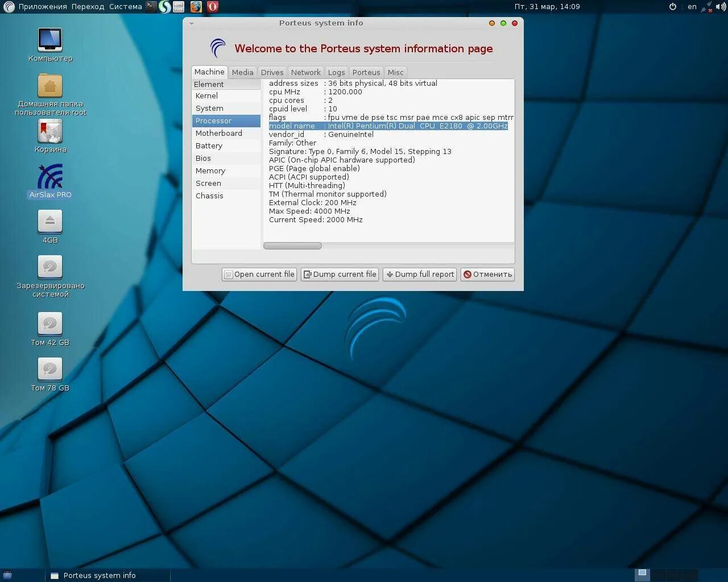
Task: Click the power/shutdown icon in the panel
Action: pyautogui.click(x=673, y=7)
